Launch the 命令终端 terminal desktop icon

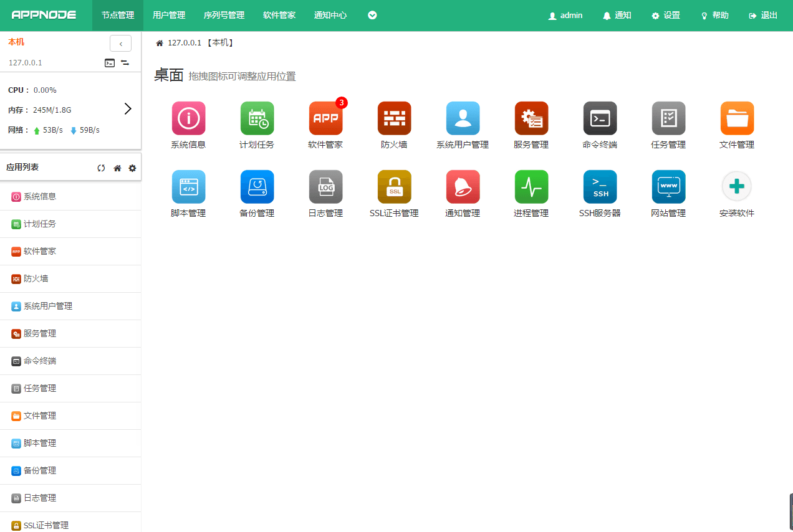coord(600,118)
